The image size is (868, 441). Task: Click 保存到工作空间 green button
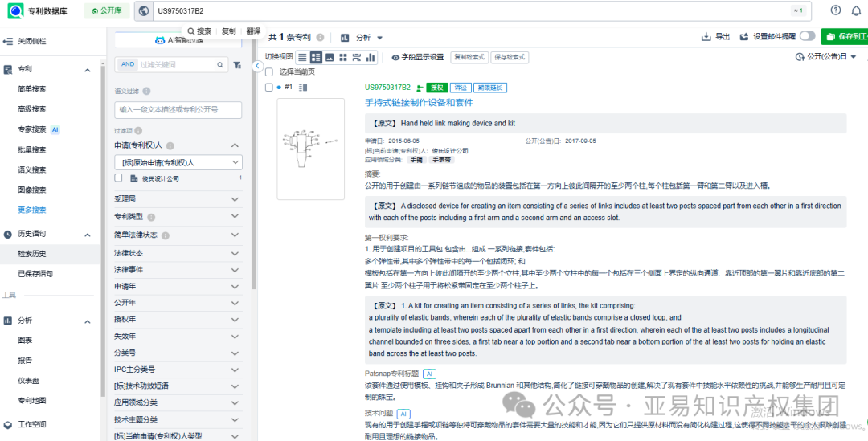click(x=844, y=36)
